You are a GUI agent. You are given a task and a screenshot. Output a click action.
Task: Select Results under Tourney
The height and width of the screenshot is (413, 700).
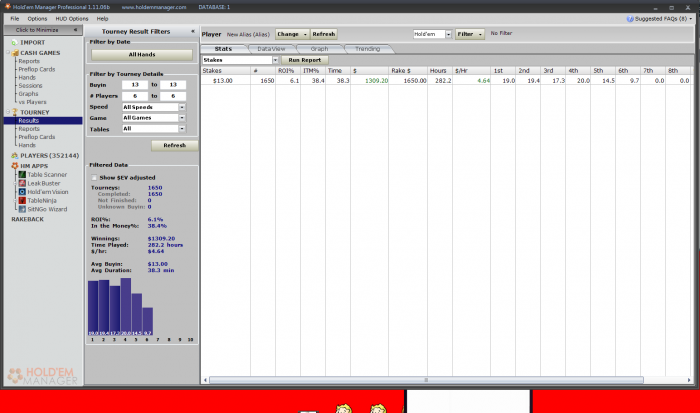click(x=43, y=121)
